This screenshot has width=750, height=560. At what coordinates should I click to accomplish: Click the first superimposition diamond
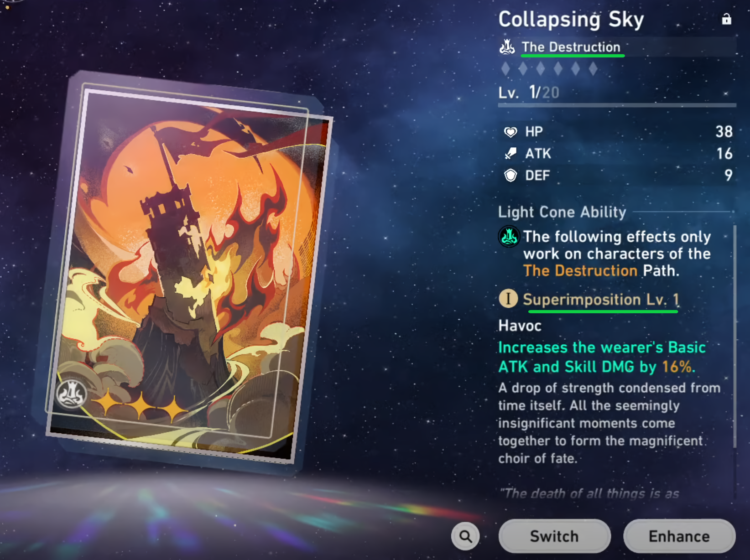click(x=505, y=69)
